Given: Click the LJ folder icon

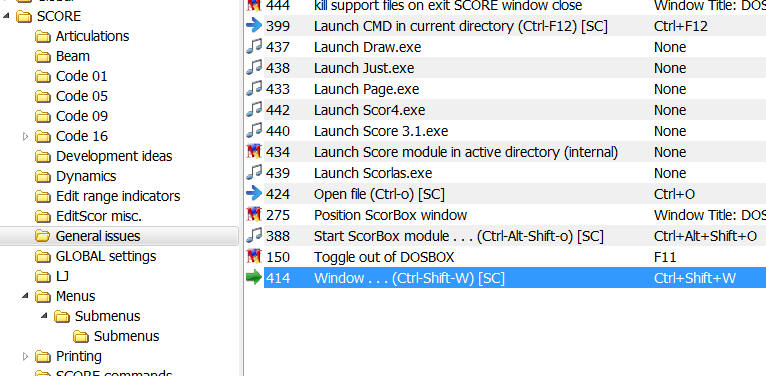Looking at the screenshot, I should 43,277.
